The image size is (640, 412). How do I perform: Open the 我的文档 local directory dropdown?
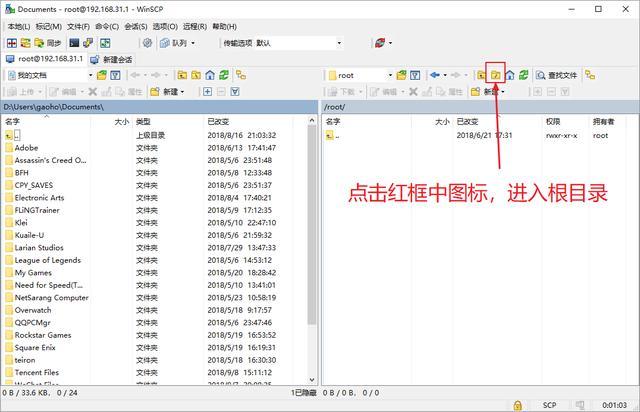(x=50, y=75)
